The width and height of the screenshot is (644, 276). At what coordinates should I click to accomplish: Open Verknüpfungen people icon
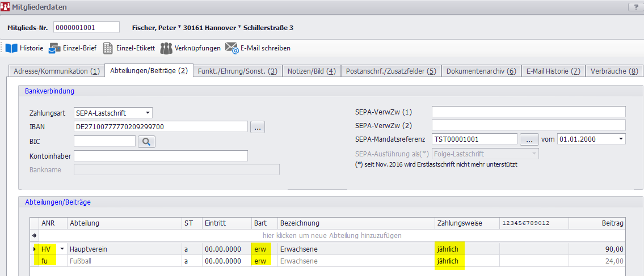[166, 48]
